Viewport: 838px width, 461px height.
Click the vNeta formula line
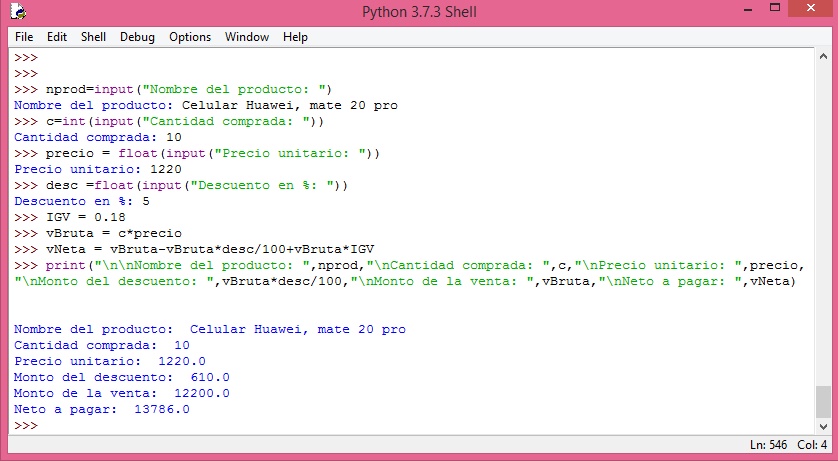(x=194, y=249)
